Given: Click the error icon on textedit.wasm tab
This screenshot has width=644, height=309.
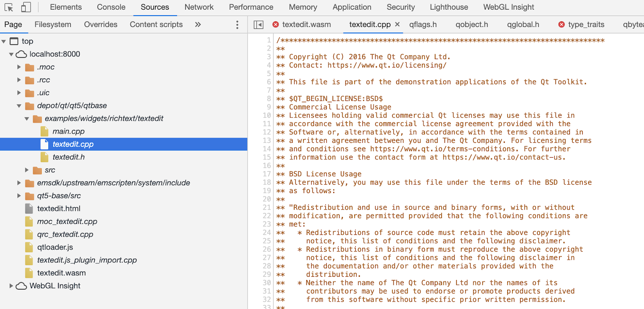Looking at the screenshot, I should coord(276,25).
